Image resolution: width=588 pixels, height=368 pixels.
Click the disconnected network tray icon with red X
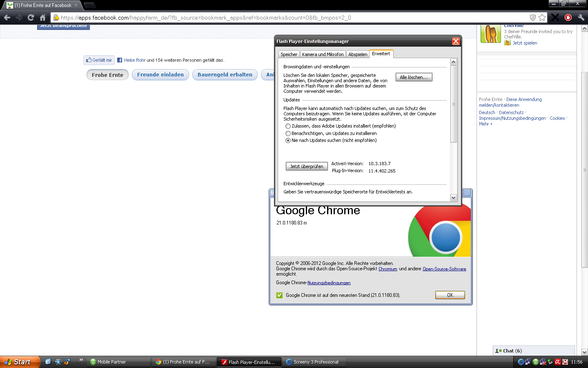pos(543,362)
